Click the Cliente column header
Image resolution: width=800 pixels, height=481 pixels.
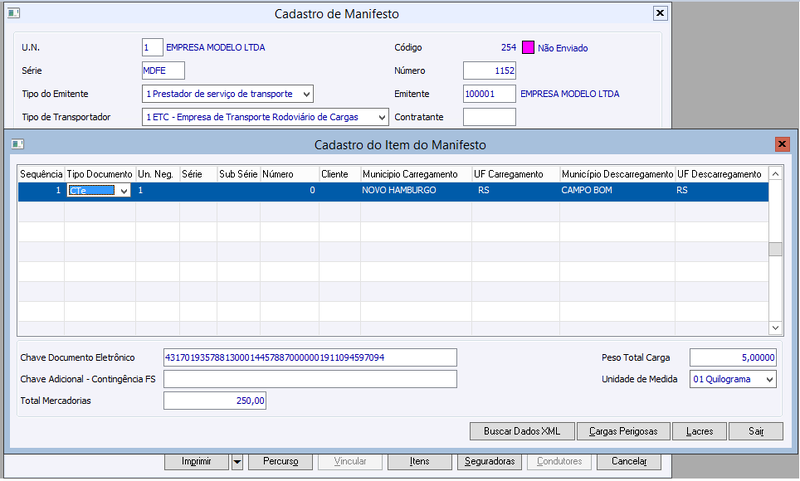coord(339,174)
